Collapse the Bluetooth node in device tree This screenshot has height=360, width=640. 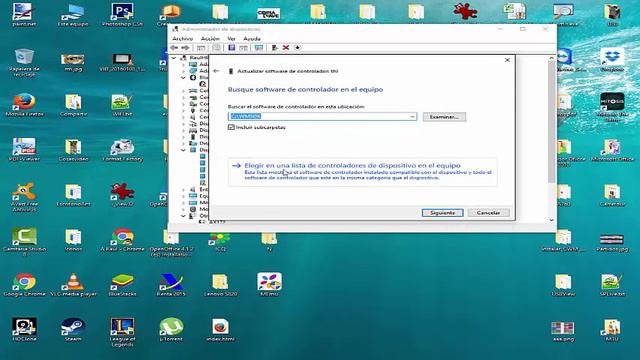point(183,78)
